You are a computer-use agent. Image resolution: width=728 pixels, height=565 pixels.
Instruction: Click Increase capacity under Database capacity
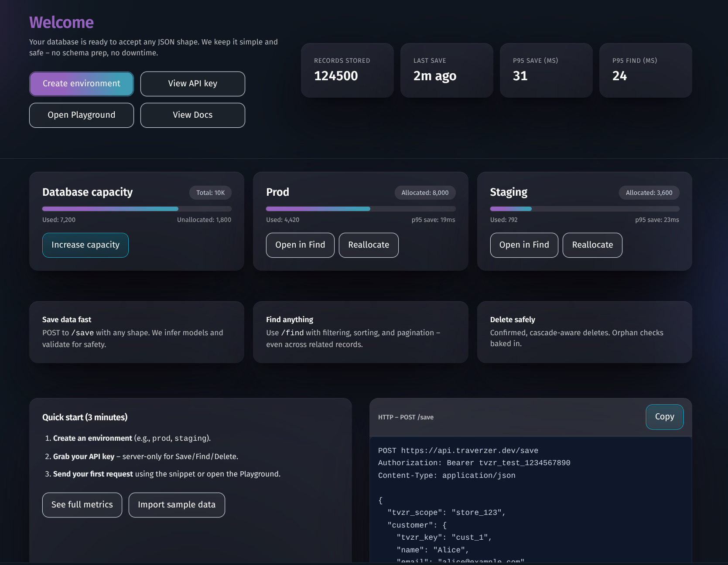pyautogui.click(x=85, y=245)
